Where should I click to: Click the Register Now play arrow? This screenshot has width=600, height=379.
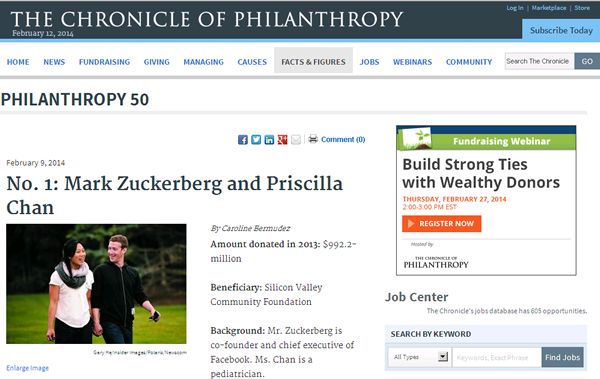coord(411,224)
